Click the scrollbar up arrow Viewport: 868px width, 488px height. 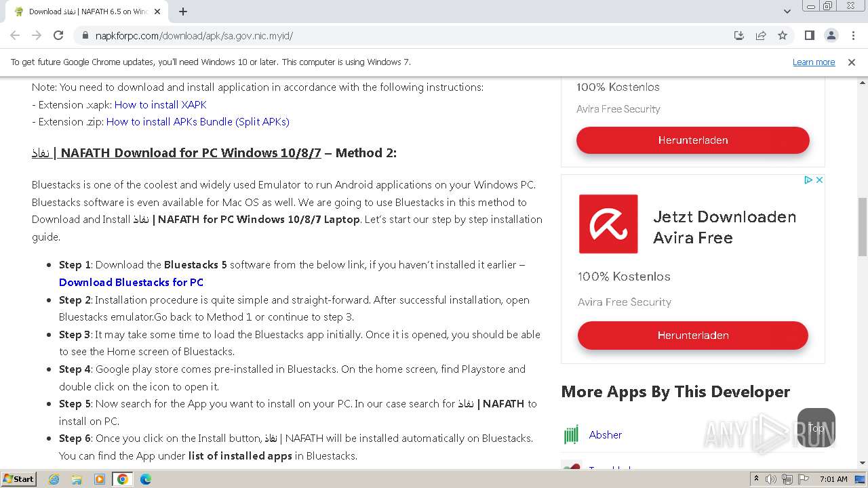[x=863, y=82]
